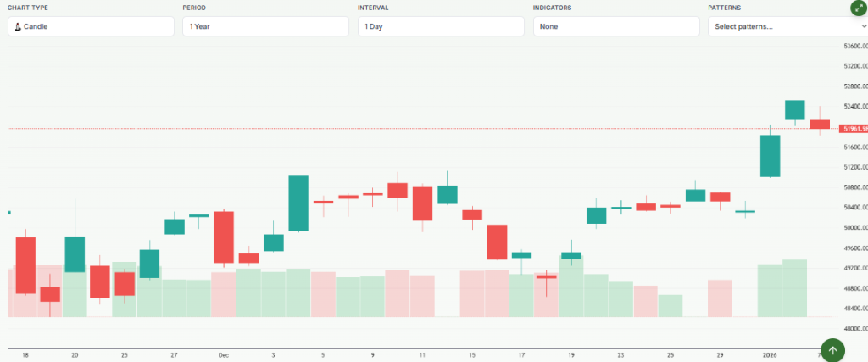868x362 pixels.
Task: Click the green fullscreen expand icon
Action: 857,8
